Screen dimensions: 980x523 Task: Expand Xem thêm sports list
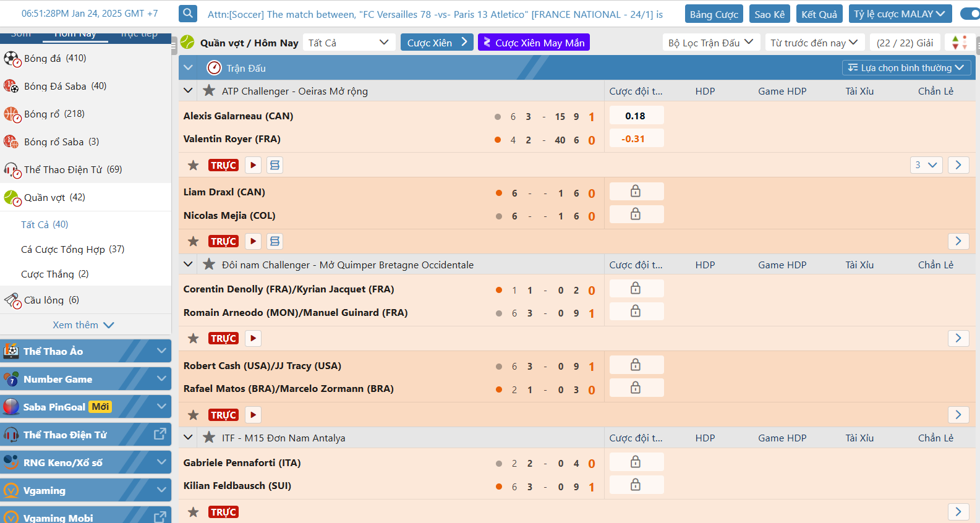pyautogui.click(x=83, y=325)
